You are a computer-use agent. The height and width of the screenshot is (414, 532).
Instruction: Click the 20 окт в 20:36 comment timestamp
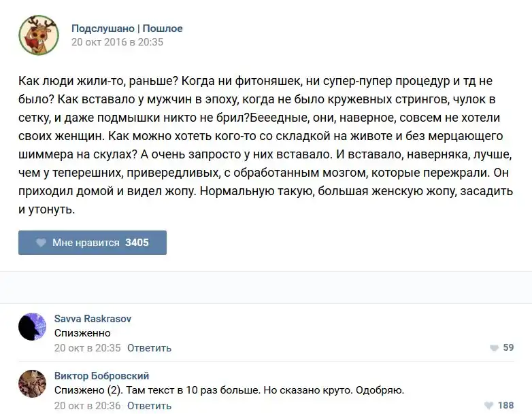click(x=87, y=406)
